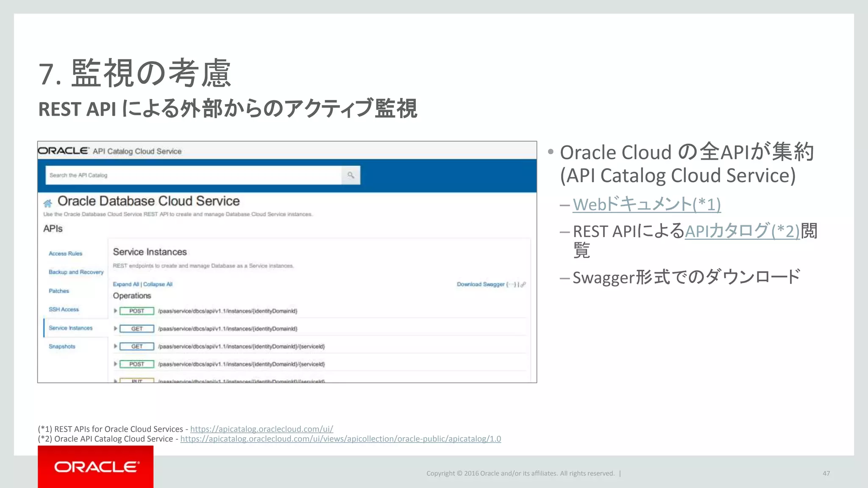The image size is (868, 488).
Task: Click the Expand All link
Action: tap(126, 284)
